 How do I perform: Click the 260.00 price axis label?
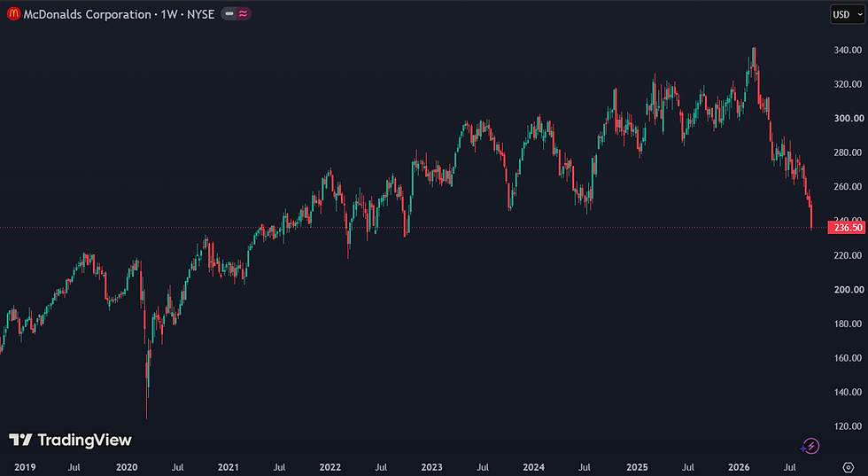(x=849, y=187)
